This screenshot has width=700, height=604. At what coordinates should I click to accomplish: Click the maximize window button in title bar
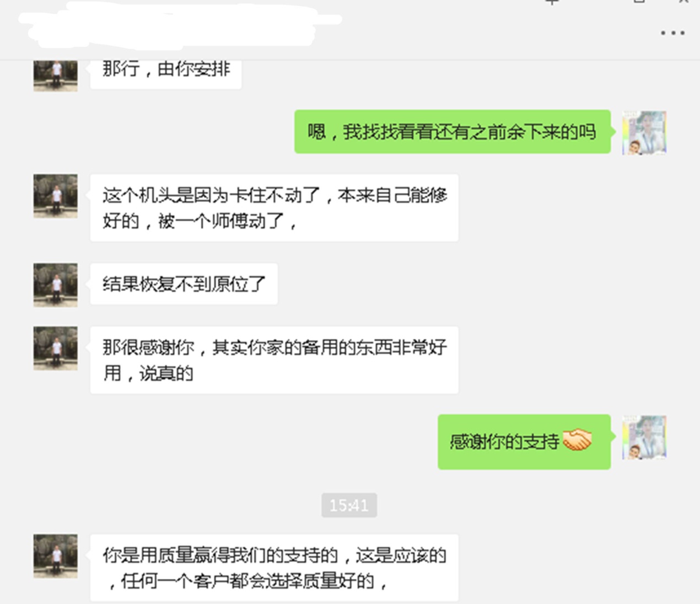click(x=639, y=2)
